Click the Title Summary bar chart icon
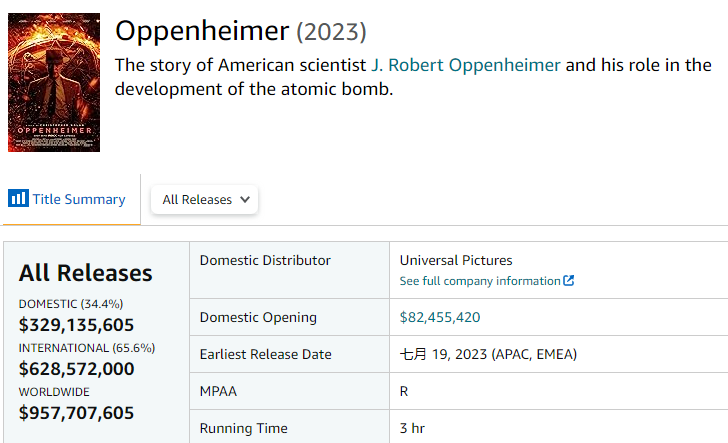Image resolution: width=728 pixels, height=443 pixels. point(18,198)
